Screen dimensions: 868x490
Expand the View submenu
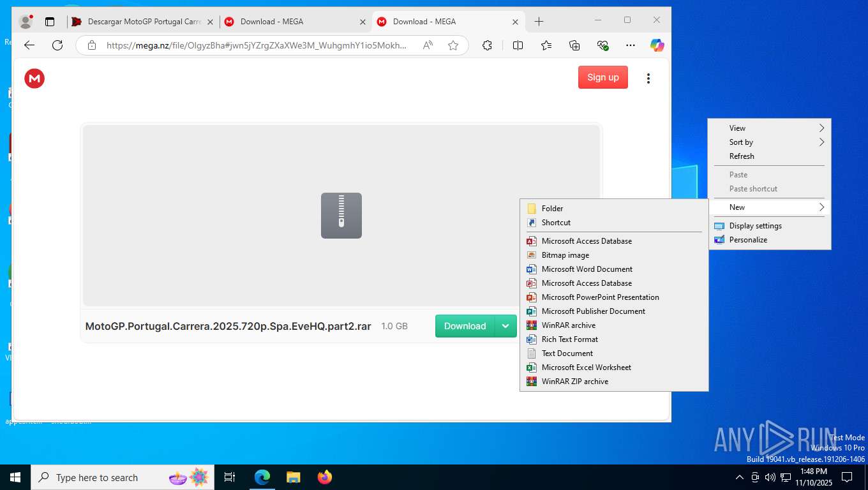(x=769, y=128)
